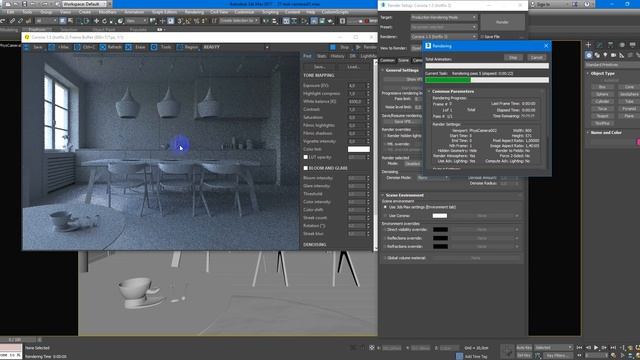Toggle Direct visibility override checkbox

coord(385,230)
